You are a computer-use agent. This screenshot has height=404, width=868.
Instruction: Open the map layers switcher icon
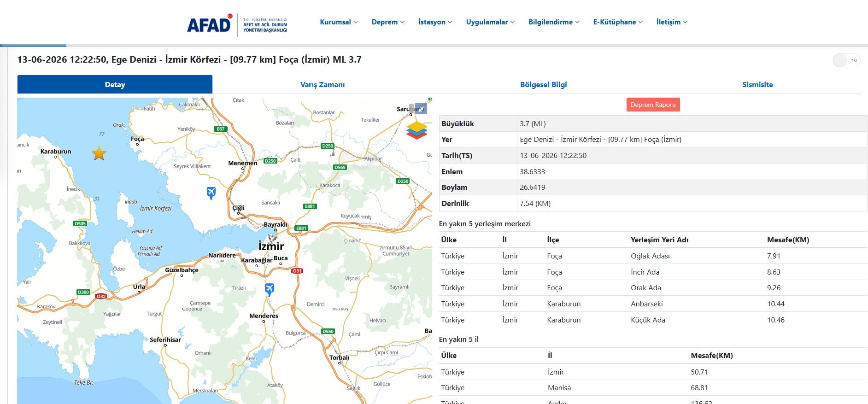pos(416,130)
